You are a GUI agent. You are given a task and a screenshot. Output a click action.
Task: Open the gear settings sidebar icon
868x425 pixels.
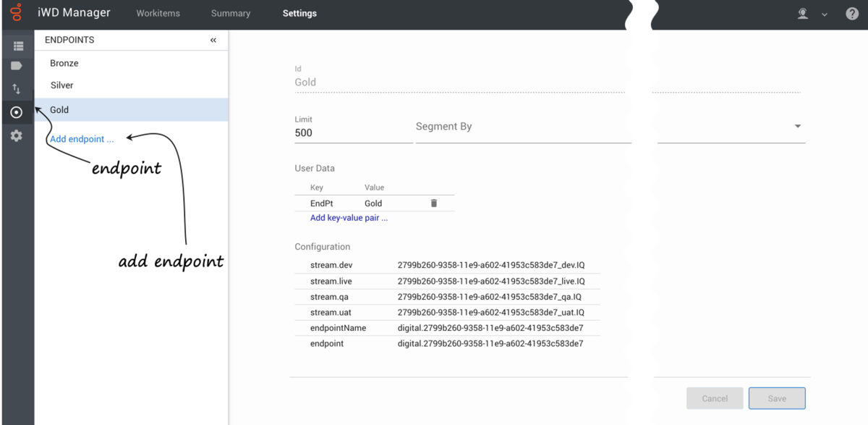tap(17, 136)
